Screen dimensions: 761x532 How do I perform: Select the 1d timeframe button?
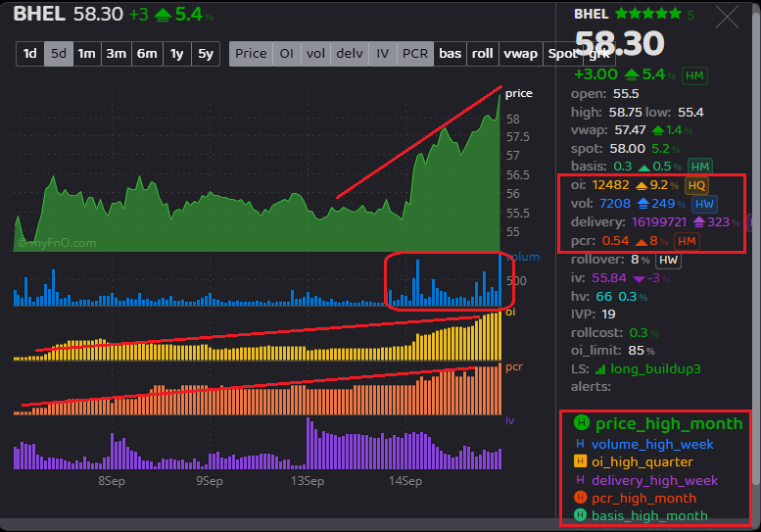click(x=30, y=53)
